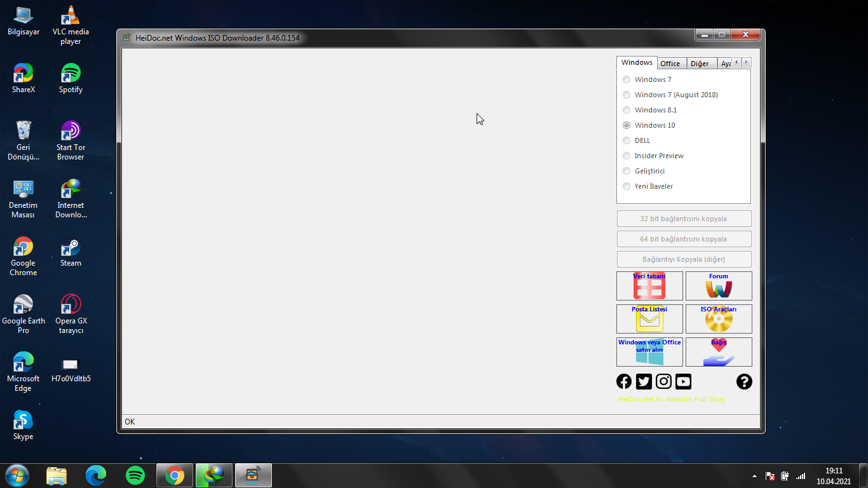Select Start Tor Browser desktop shortcut
This screenshot has height=488, width=868.
(x=71, y=140)
